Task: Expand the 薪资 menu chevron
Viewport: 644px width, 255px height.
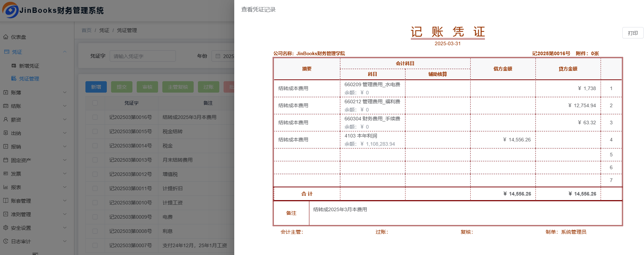Action: point(65,119)
